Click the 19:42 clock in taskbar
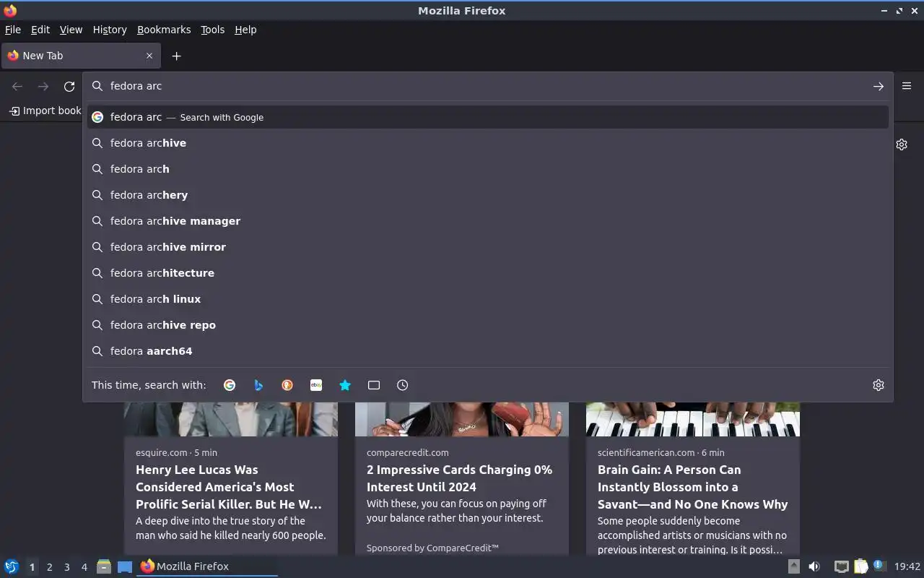Screen dimensions: 924x578 [x=907, y=566]
